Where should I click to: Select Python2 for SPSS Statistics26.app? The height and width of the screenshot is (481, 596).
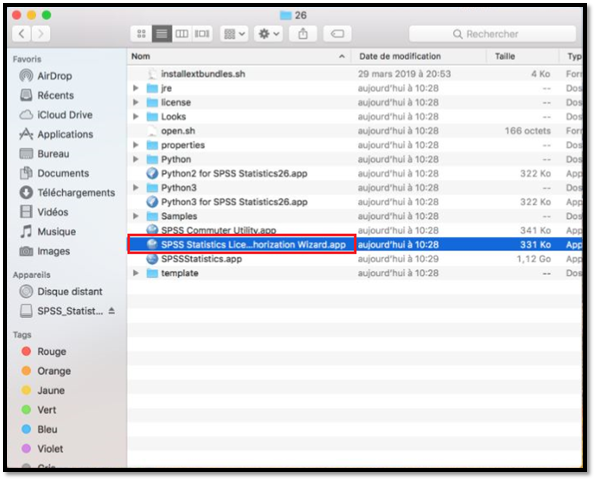355,173
